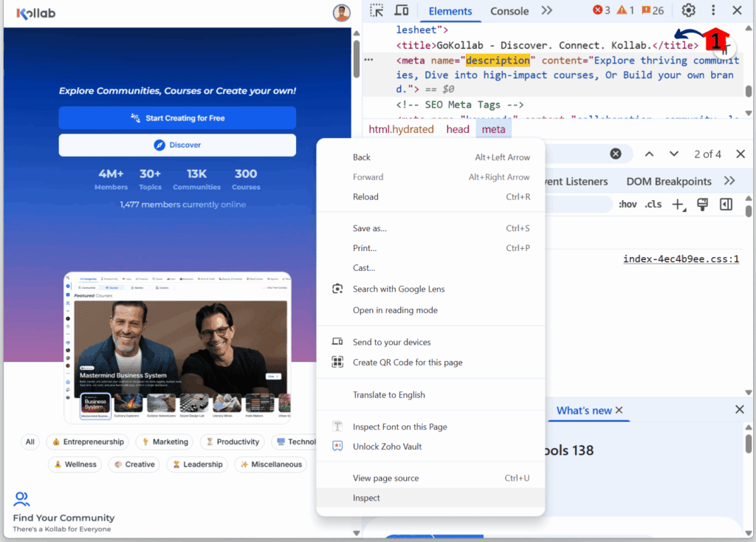756x542 pixels.
Task: Close the DevTools find bar
Action: click(740, 154)
